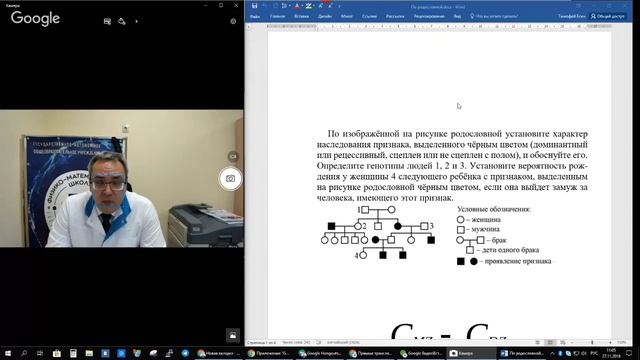Switch to Print Layout view in status bar
The width and height of the screenshot is (640, 360).
[550, 342]
